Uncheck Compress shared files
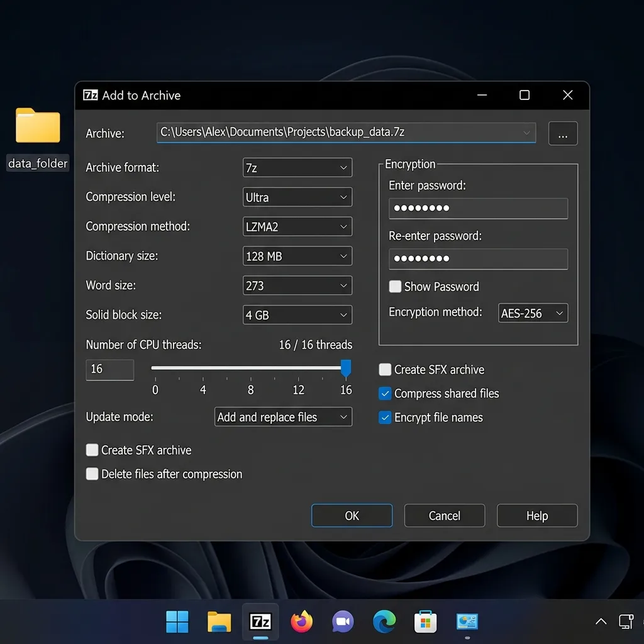 (385, 394)
